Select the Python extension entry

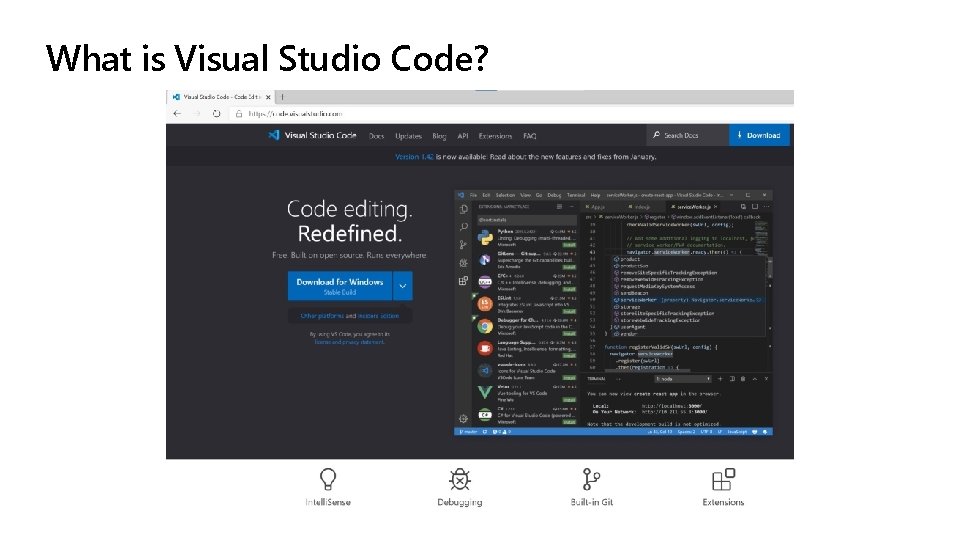click(527, 238)
